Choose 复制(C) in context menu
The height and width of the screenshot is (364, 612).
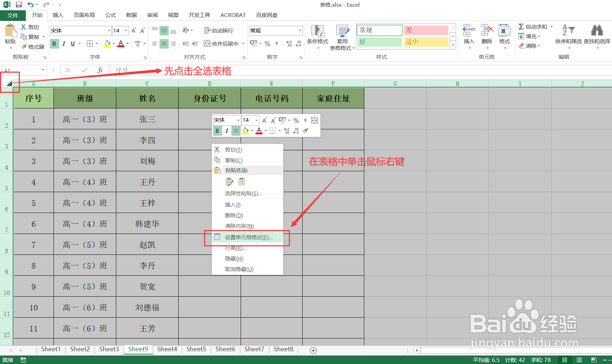click(247, 161)
